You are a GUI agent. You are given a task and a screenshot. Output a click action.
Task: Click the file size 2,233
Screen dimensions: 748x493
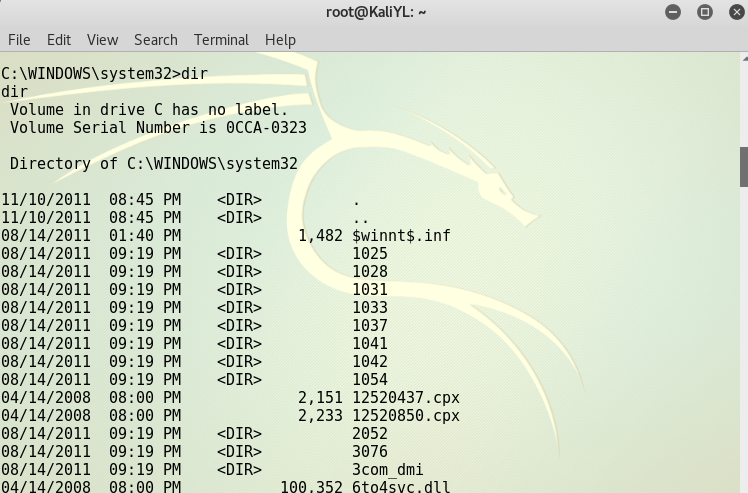pos(320,416)
